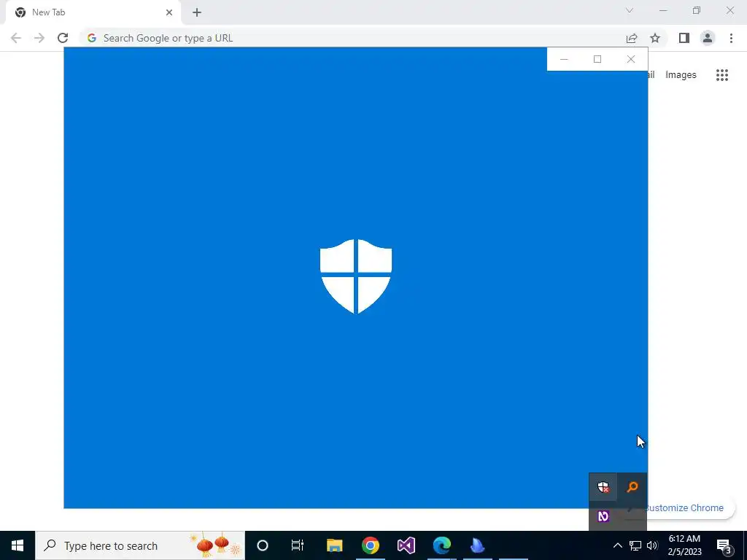Open the volume speaker tray icon
747x560 pixels.
(652, 545)
